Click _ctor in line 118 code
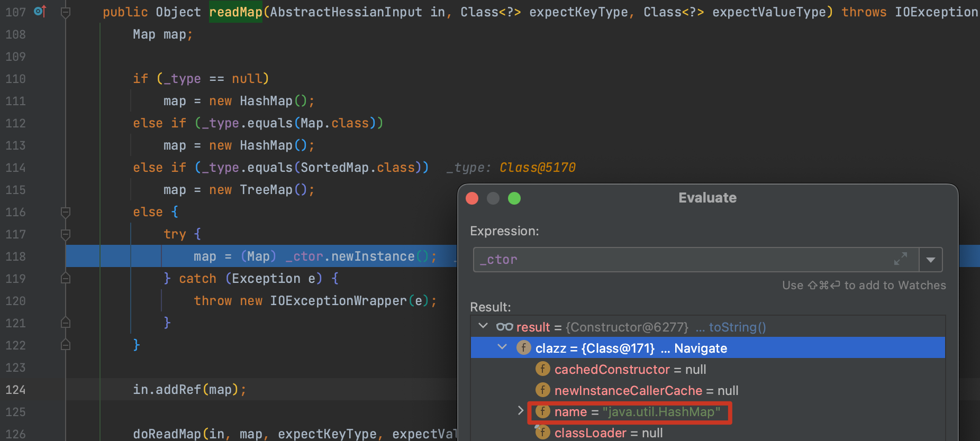The width and height of the screenshot is (980, 441). 304,256
